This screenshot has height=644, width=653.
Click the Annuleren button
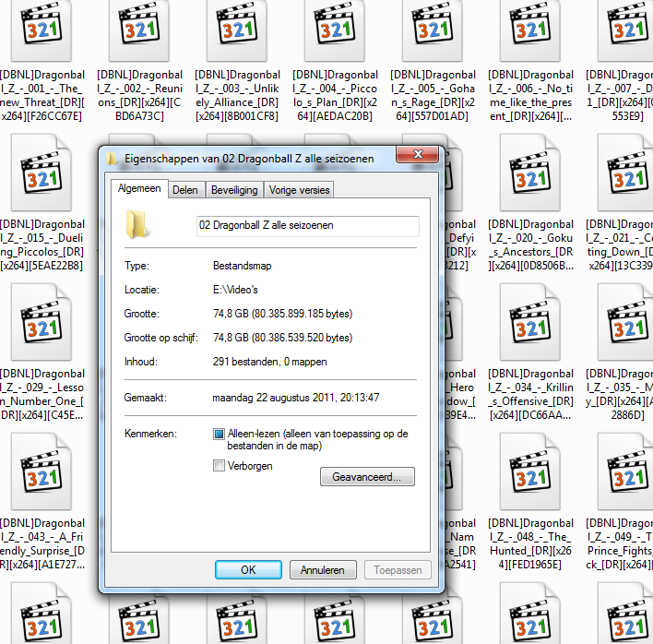pos(323,570)
